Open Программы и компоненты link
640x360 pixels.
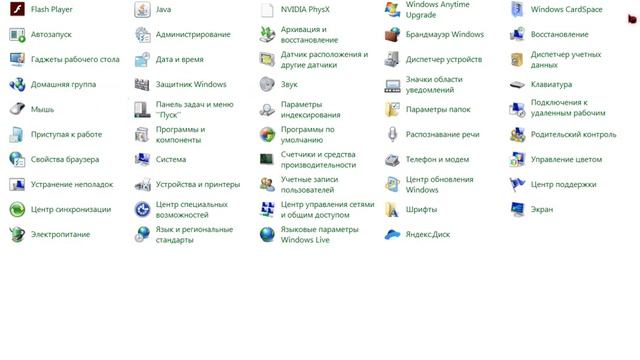coord(180,134)
